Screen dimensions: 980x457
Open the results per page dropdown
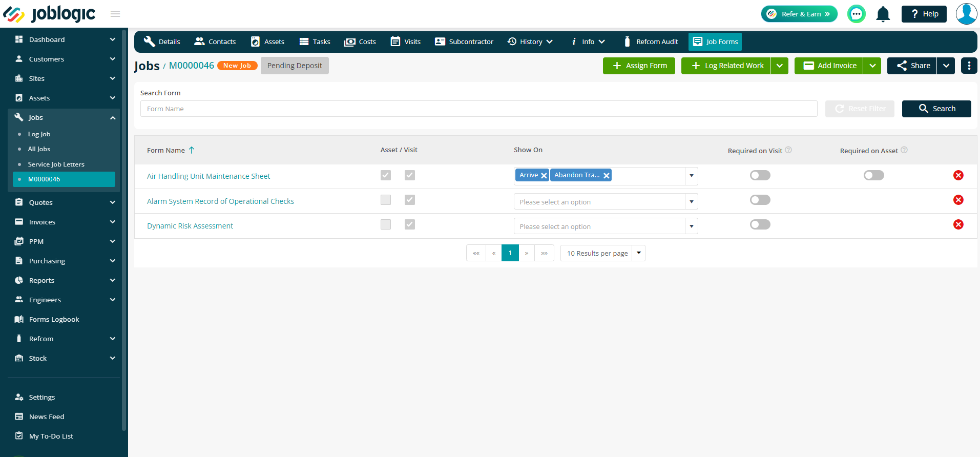click(639, 253)
